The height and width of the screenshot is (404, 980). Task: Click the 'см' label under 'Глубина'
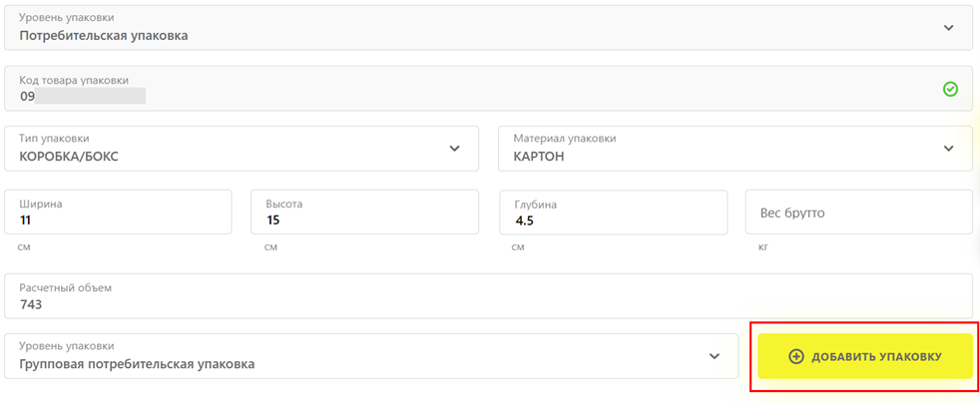point(518,248)
